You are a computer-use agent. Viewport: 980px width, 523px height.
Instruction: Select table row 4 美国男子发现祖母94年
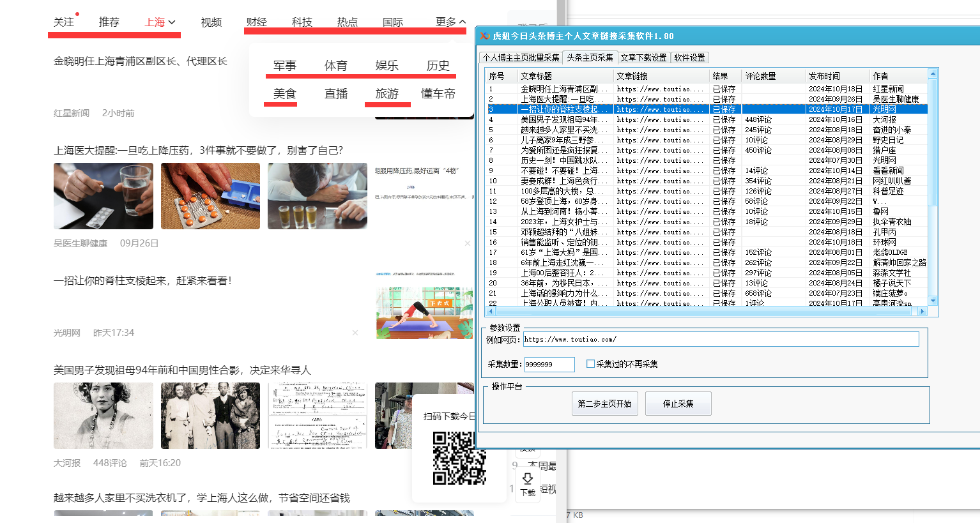click(707, 119)
